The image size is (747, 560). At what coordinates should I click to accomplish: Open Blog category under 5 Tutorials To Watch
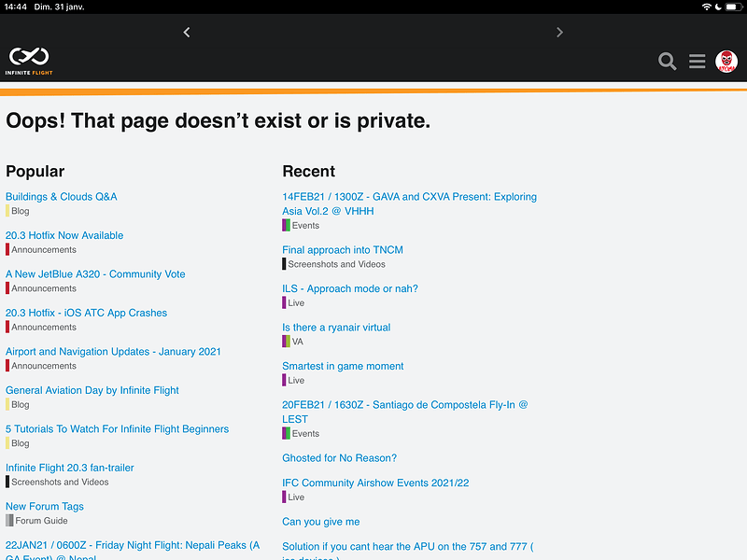point(18,443)
